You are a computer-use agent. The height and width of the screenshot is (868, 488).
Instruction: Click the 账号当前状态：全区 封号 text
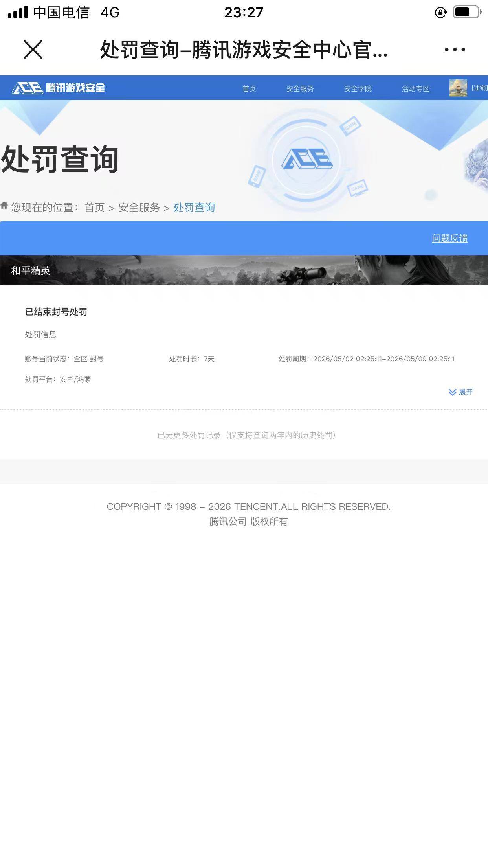64,359
